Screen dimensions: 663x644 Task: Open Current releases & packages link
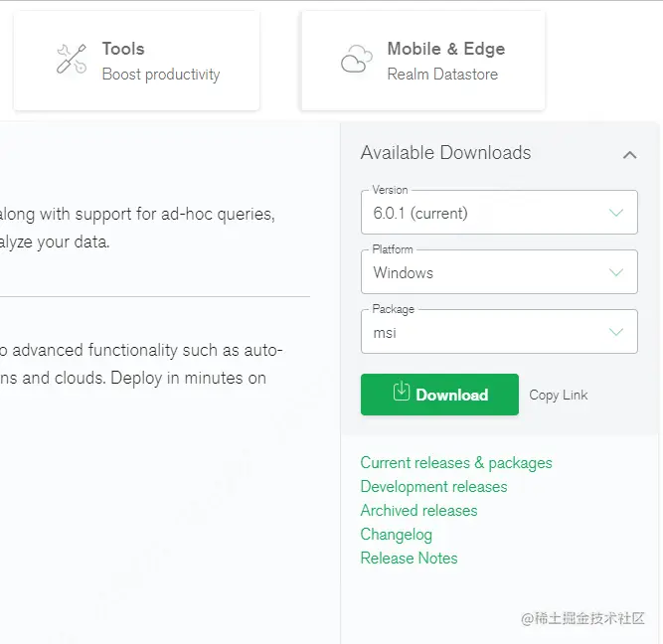pos(456,463)
